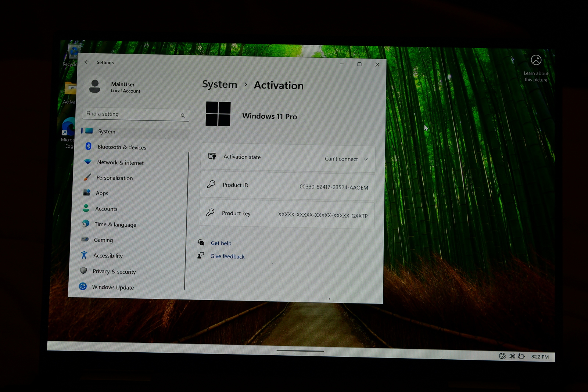Maximize the Settings window

tap(359, 64)
